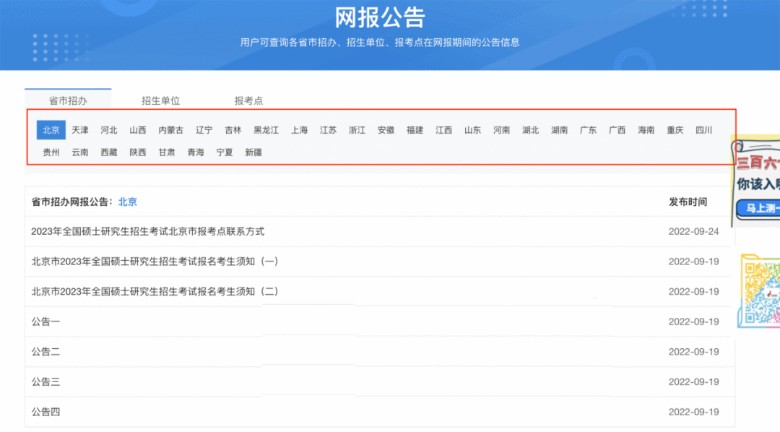
Task: Select 北京 province filter
Action: pos(51,130)
